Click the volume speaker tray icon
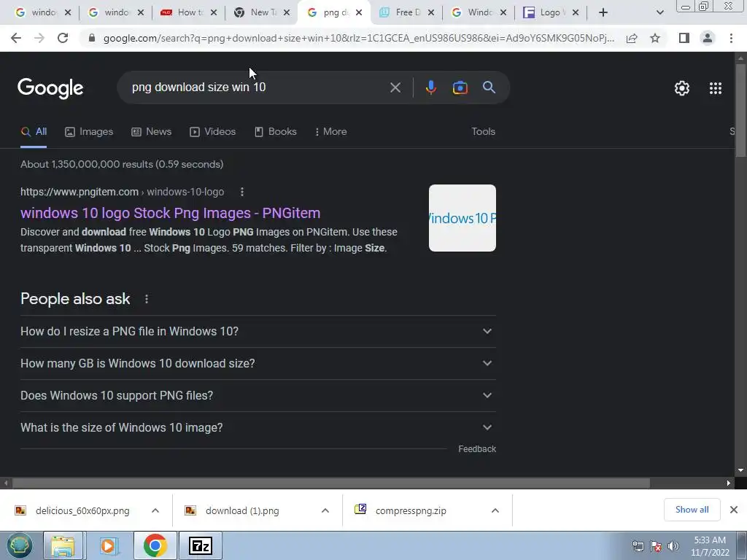747x560 pixels. (673, 546)
